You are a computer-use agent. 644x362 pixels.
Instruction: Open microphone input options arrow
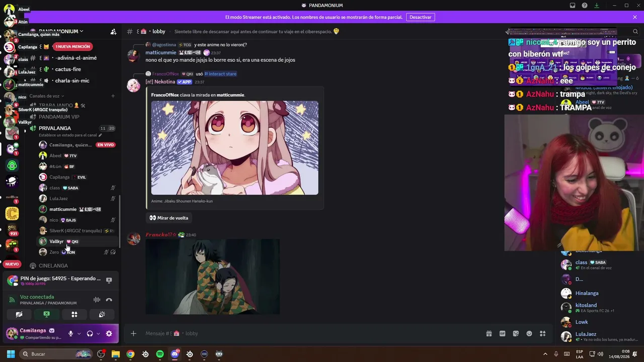(79, 333)
